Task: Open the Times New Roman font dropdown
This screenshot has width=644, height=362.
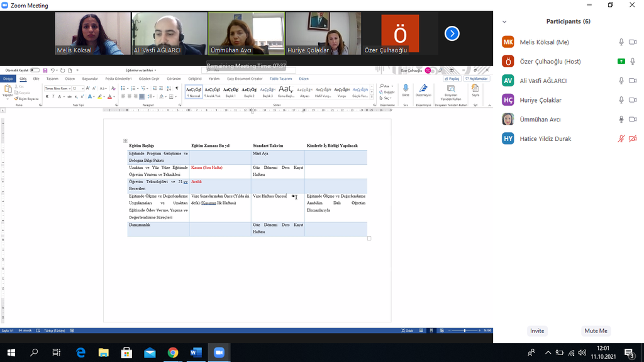Action: click(58, 89)
